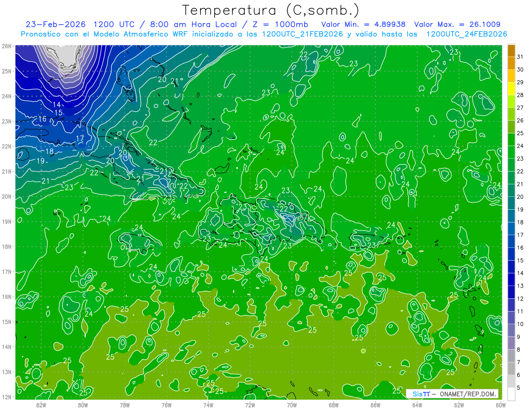This screenshot has width=532, height=411.
Task: Click the '72W' longitude axis label
Action: pyautogui.click(x=250, y=404)
